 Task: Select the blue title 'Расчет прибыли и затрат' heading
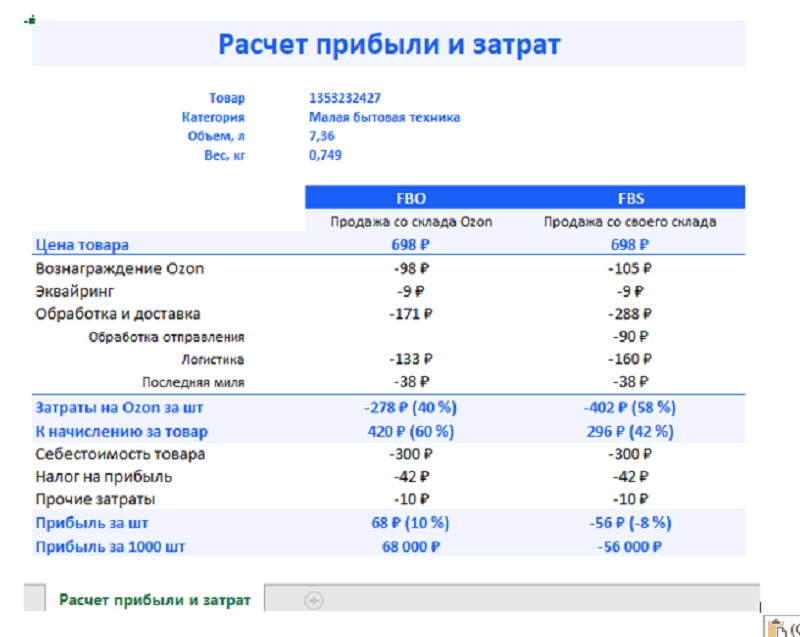[x=389, y=44]
